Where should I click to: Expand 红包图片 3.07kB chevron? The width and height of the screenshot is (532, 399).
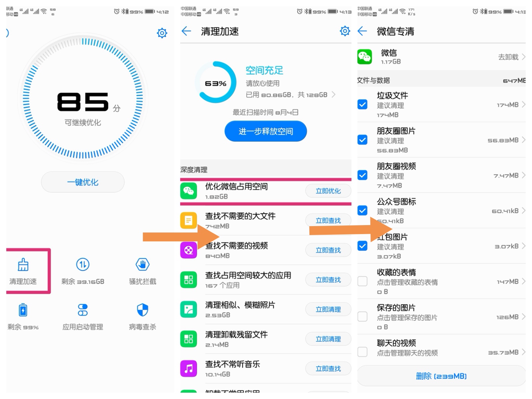pyautogui.click(x=523, y=246)
